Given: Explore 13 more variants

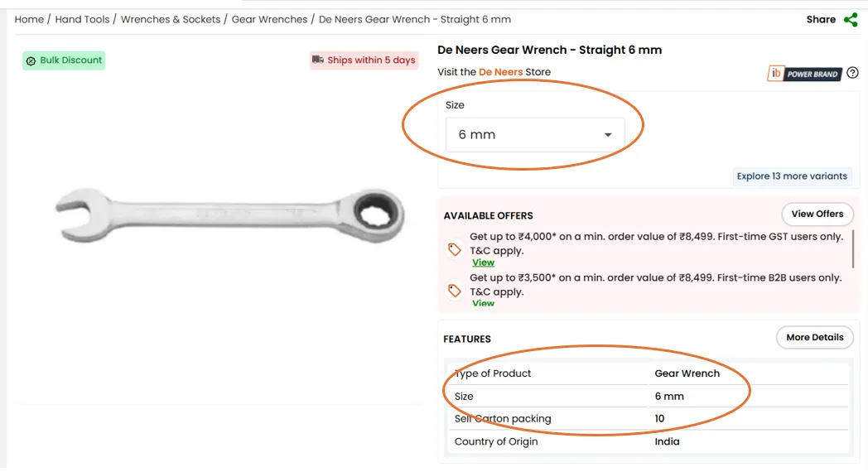Looking at the screenshot, I should [x=792, y=176].
